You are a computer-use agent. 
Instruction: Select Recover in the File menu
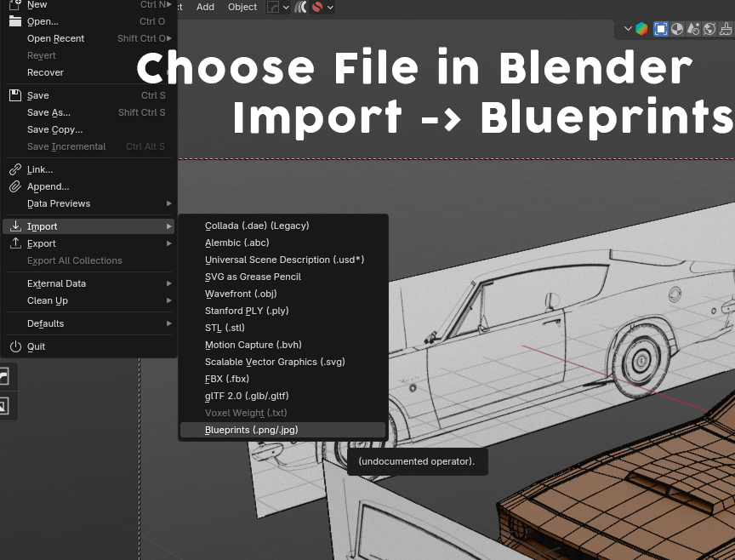click(x=45, y=72)
